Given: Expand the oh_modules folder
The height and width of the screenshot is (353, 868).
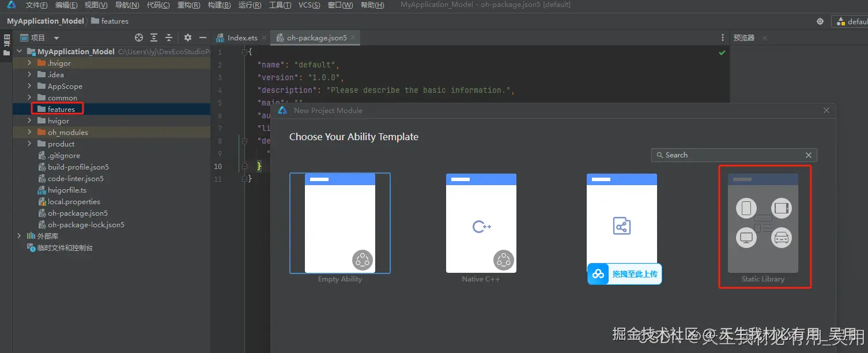Looking at the screenshot, I should pyautogui.click(x=29, y=132).
